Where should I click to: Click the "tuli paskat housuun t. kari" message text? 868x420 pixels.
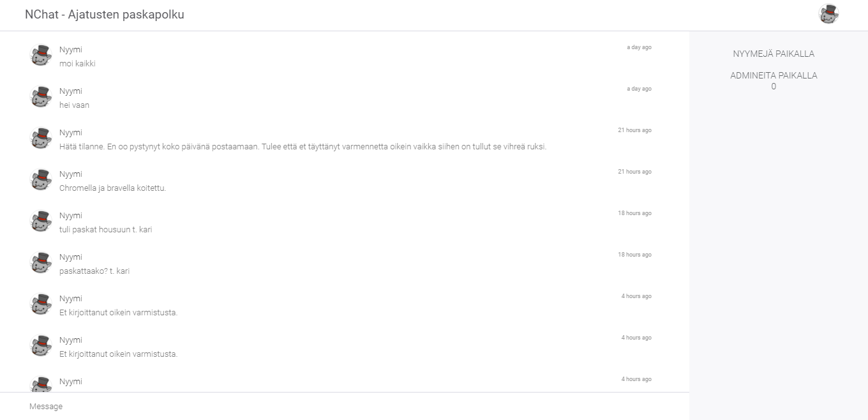[105, 230]
